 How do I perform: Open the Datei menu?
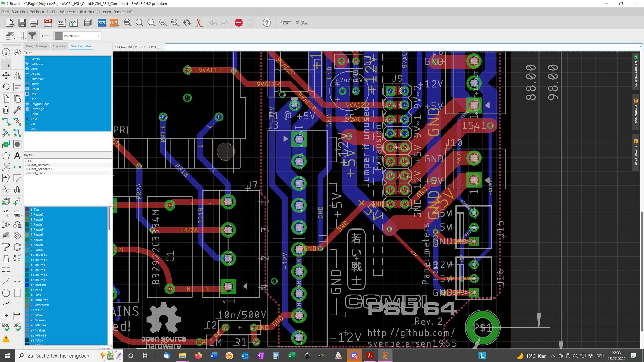pyautogui.click(x=5, y=12)
